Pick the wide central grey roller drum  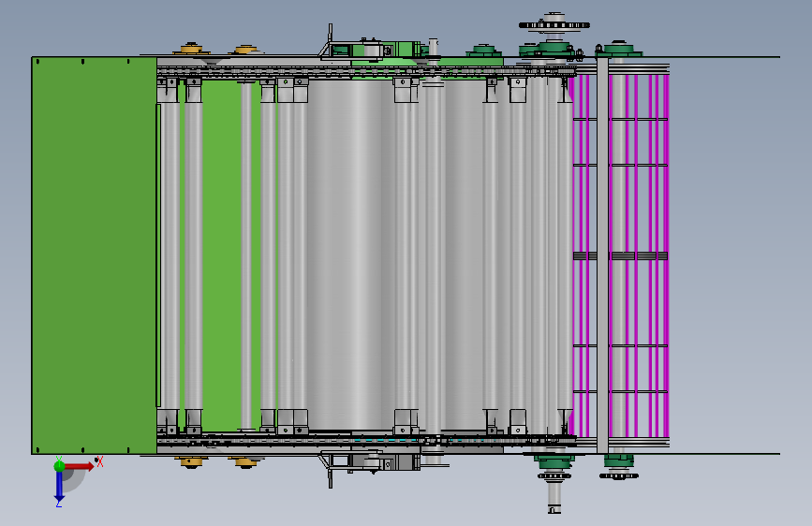tap(350, 254)
